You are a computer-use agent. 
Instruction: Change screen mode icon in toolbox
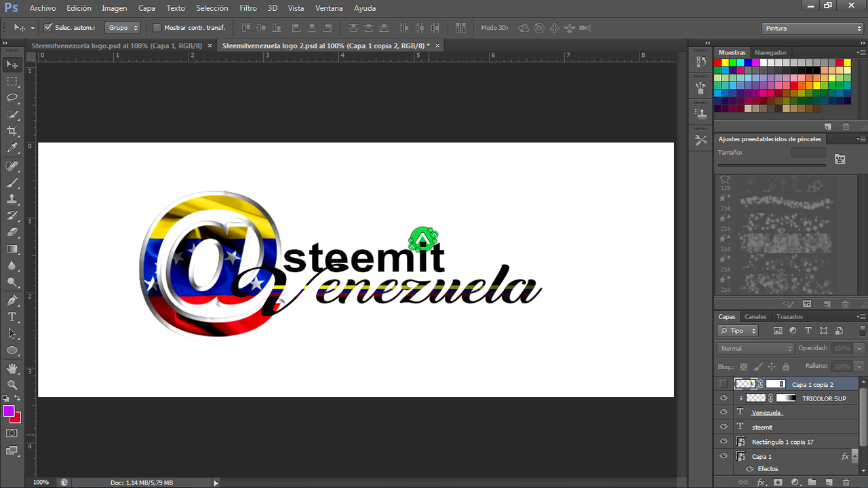pos(12,450)
